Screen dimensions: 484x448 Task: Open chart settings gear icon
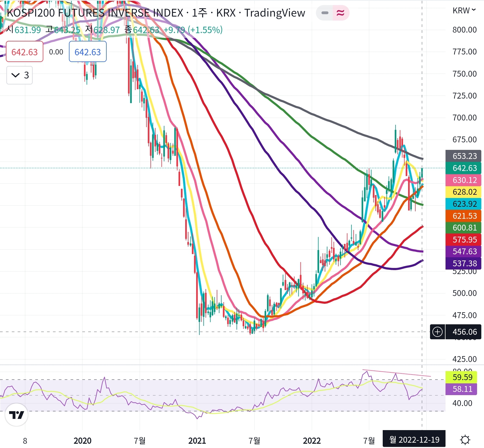pyautogui.click(x=465, y=439)
